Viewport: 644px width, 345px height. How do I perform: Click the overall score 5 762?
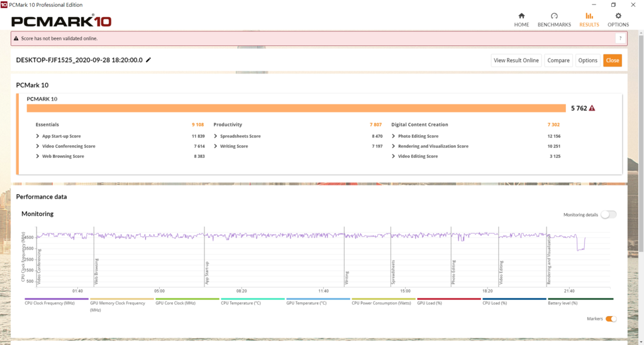tap(579, 108)
